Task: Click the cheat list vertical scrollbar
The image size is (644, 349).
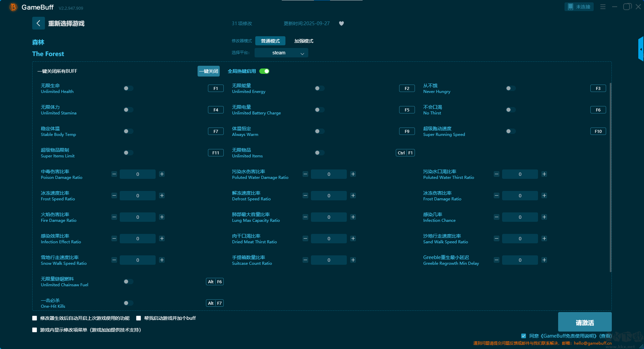Action: click(610, 178)
